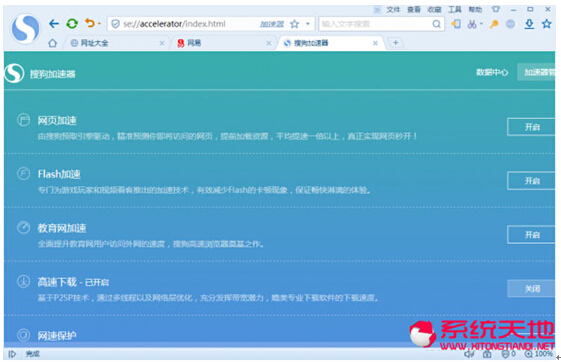Select the 网页加速 heading text
This screenshot has height=362, width=561.
57,121
